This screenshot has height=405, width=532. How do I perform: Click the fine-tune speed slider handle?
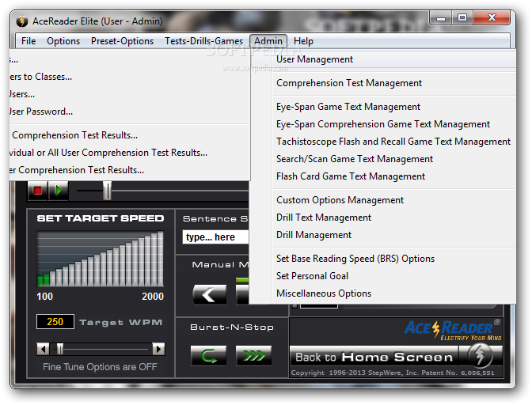pos(60,349)
